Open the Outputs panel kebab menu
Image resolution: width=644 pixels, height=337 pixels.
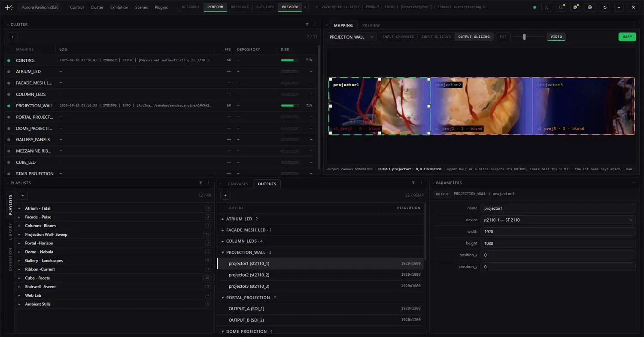(x=422, y=183)
